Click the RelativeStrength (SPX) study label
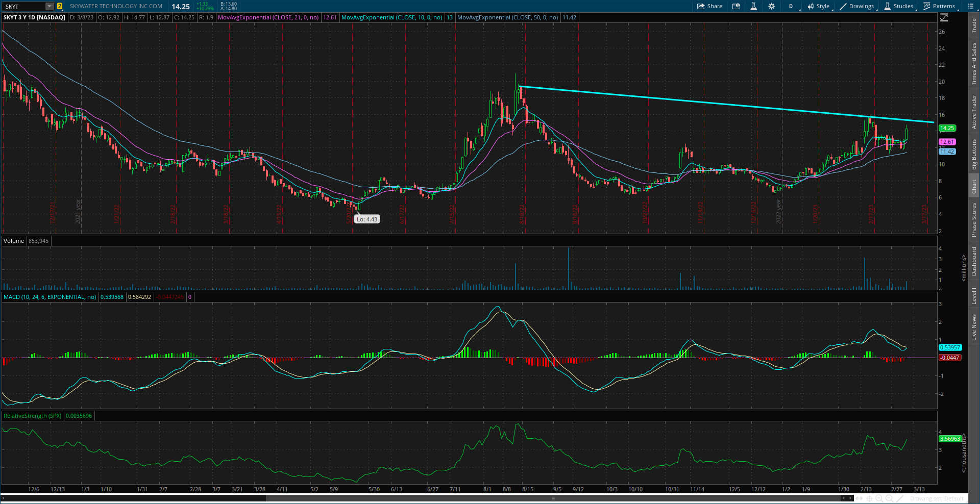 click(33, 416)
